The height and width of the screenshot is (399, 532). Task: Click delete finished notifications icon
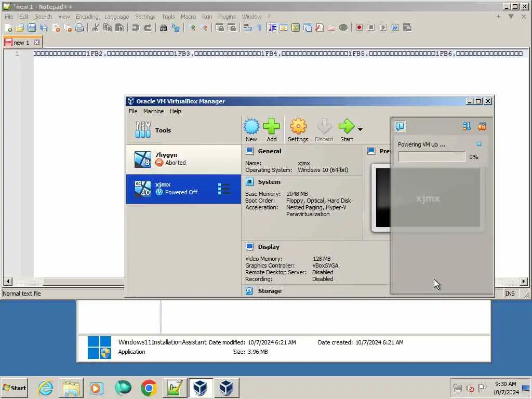coord(482,127)
